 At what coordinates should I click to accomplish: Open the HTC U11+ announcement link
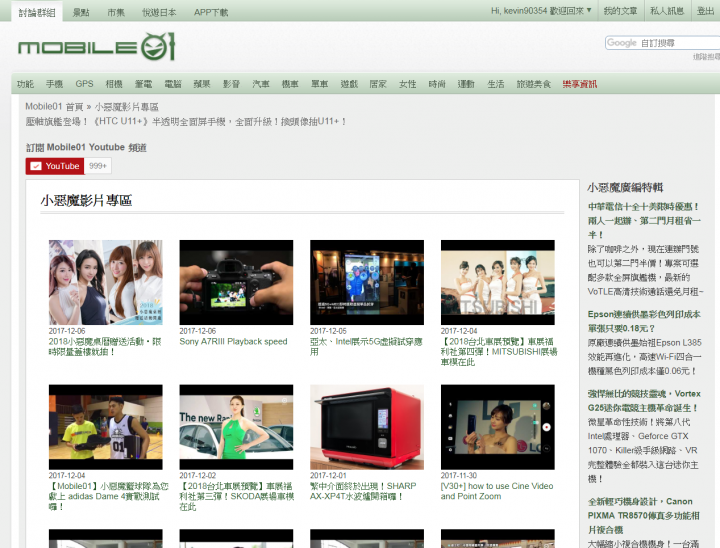click(x=186, y=122)
